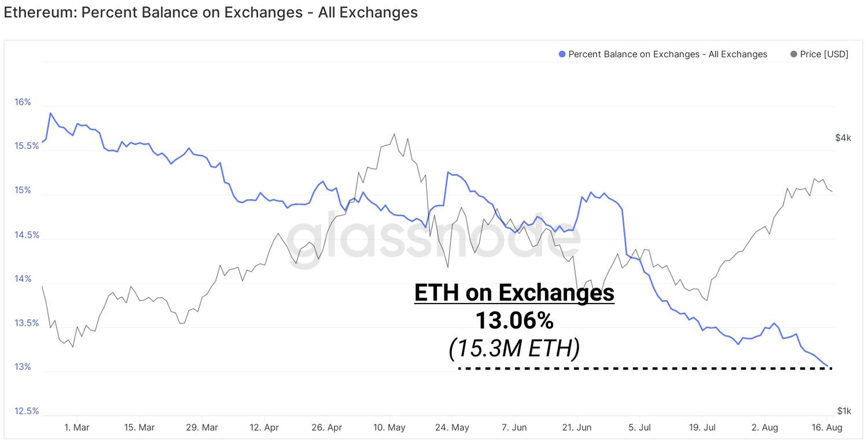Click the gray legend dot for Price
Screen dimensions: 868x443
793,54
